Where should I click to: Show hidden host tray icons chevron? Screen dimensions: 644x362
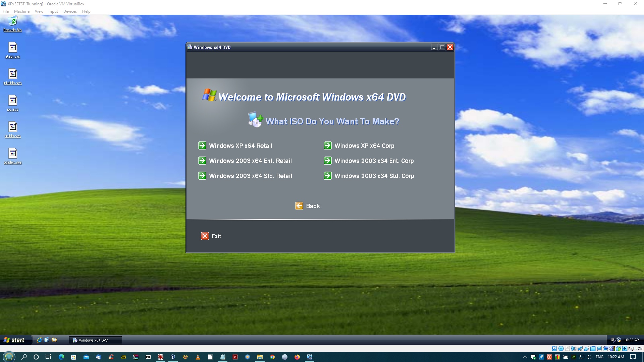point(525,357)
